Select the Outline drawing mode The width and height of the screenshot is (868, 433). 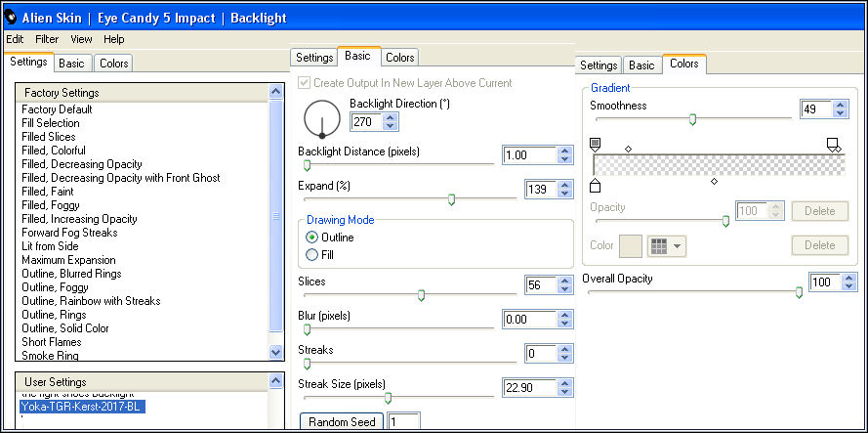coord(312,238)
